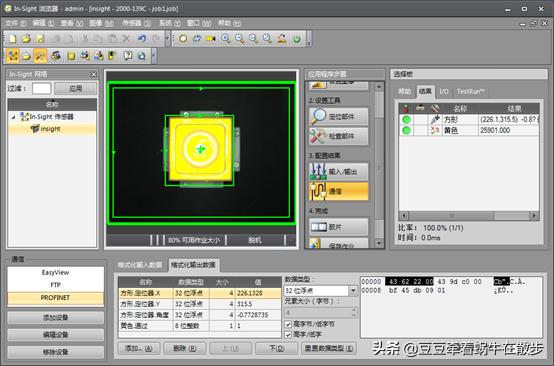Select FTP in the 通信 list
Screen dimensions: 554x366
coord(55,285)
